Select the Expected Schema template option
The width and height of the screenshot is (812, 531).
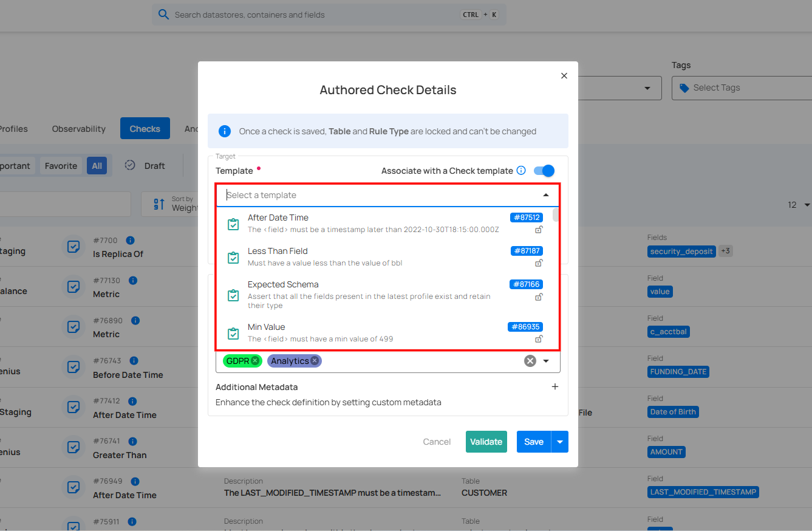point(384,295)
